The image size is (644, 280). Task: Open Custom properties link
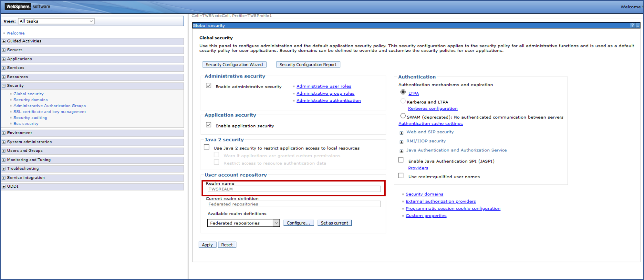[x=426, y=216]
